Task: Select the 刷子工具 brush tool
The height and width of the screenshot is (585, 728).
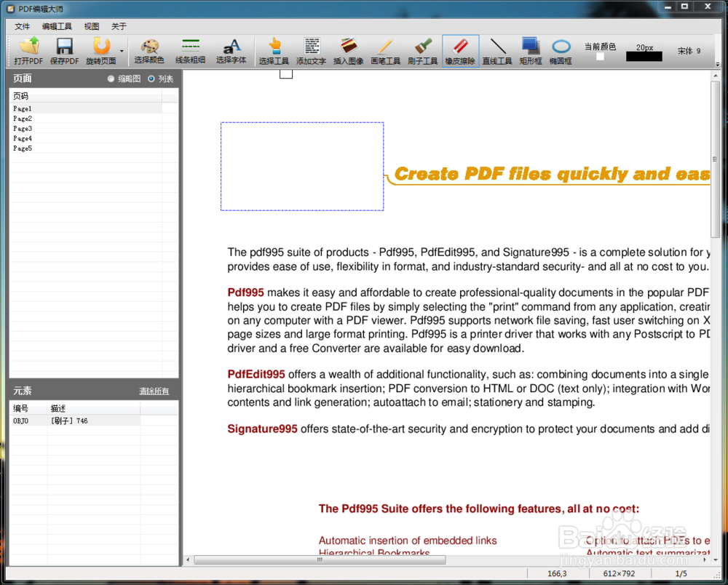Action: point(422,51)
